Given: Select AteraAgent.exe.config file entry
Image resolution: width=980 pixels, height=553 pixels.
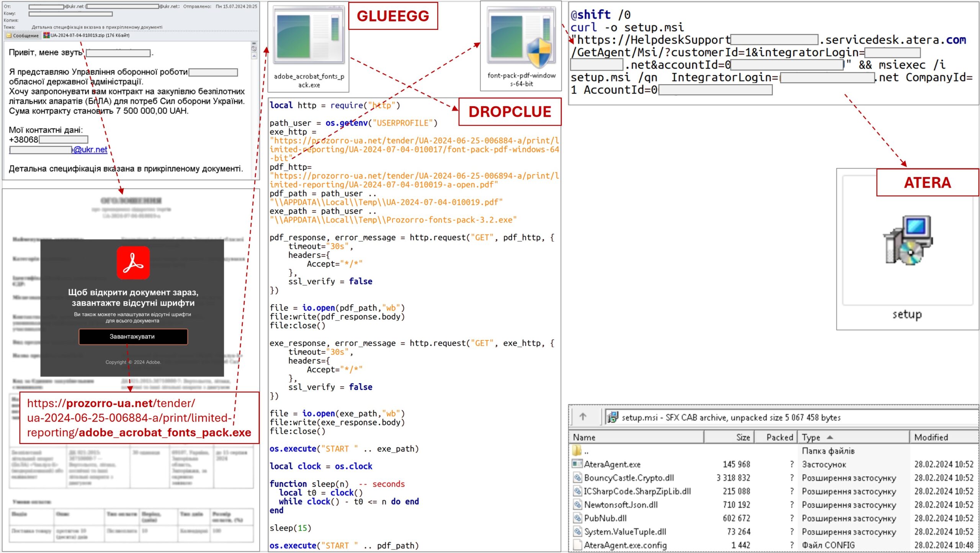Looking at the screenshot, I should [625, 545].
